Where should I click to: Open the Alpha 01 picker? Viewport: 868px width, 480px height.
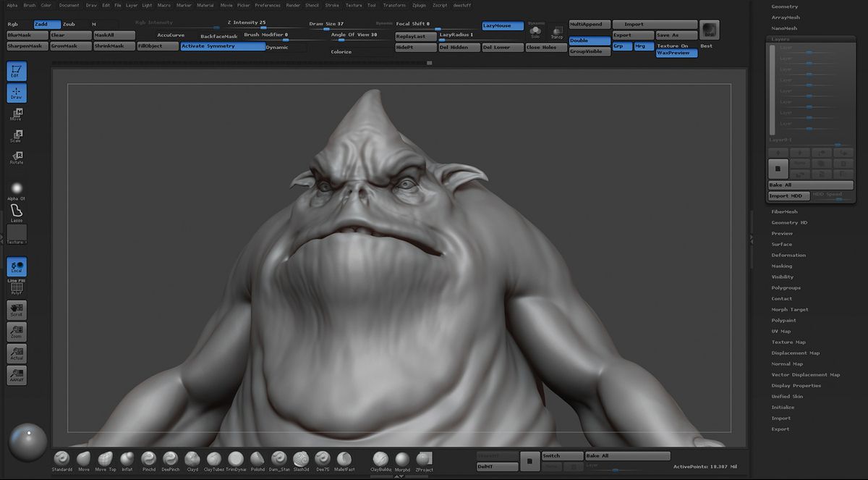click(16, 188)
